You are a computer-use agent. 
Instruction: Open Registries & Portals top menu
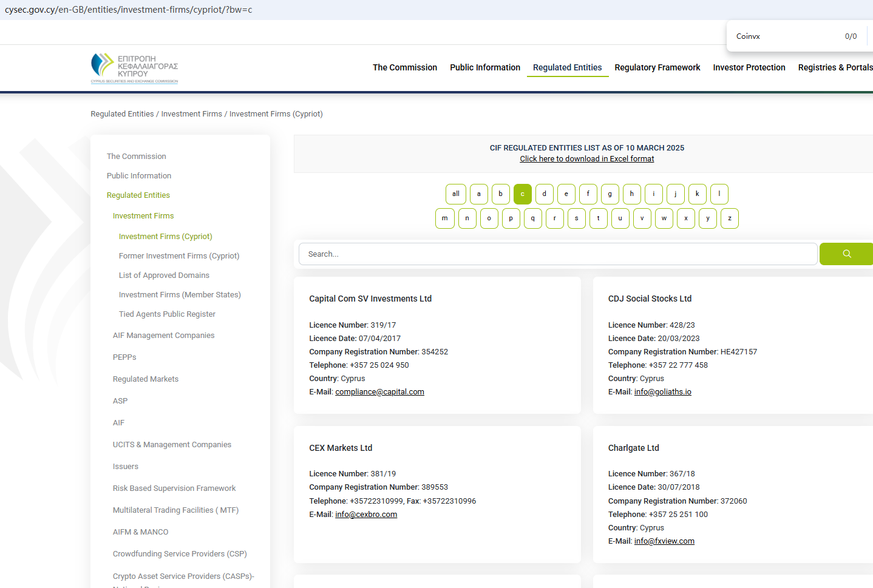[x=835, y=67]
